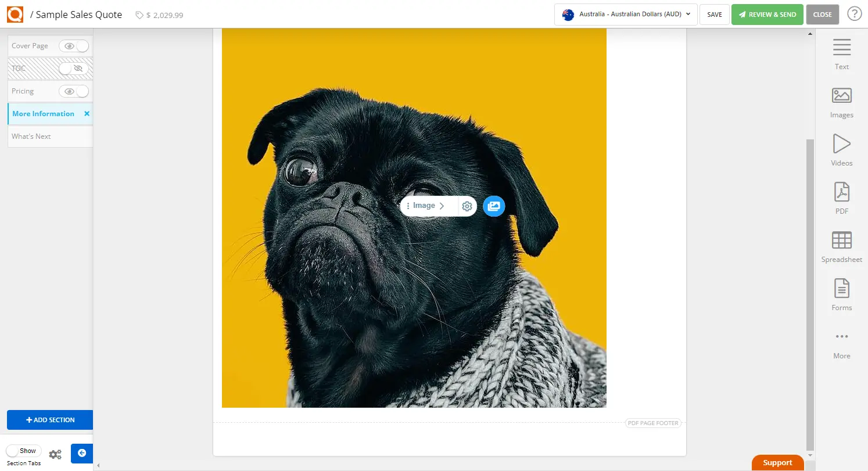
Task: Open the Videos insert tool
Action: click(x=841, y=150)
